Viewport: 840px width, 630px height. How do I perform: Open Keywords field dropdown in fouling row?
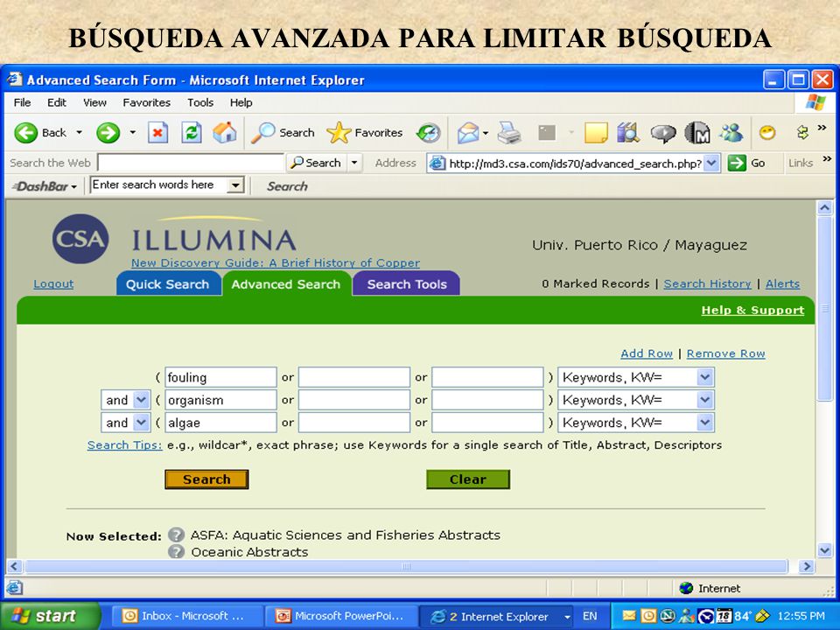click(x=705, y=377)
